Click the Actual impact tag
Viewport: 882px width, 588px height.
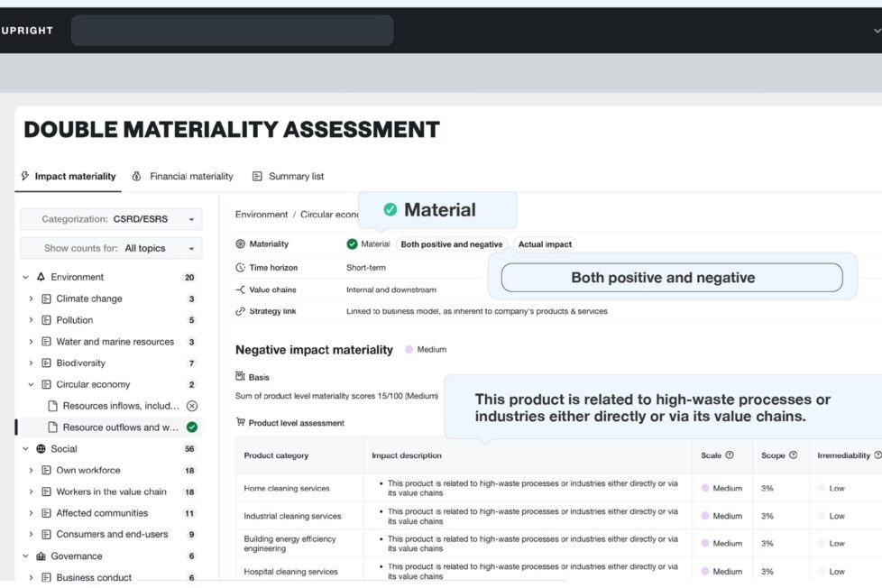click(545, 244)
